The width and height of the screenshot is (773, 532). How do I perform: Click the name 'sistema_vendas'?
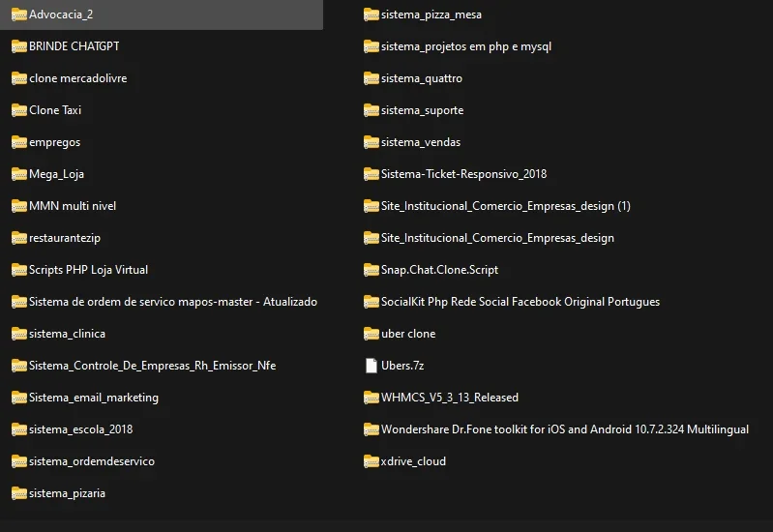[x=421, y=142]
